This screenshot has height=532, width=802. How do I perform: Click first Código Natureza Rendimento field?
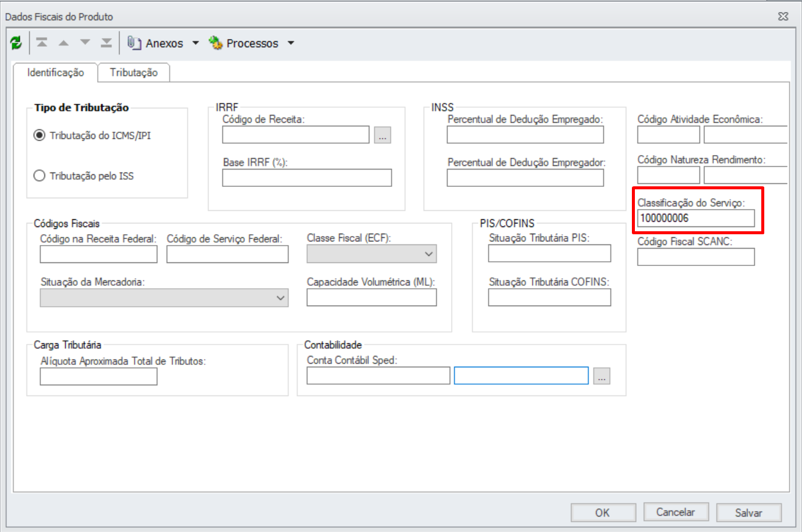pyautogui.click(x=668, y=175)
